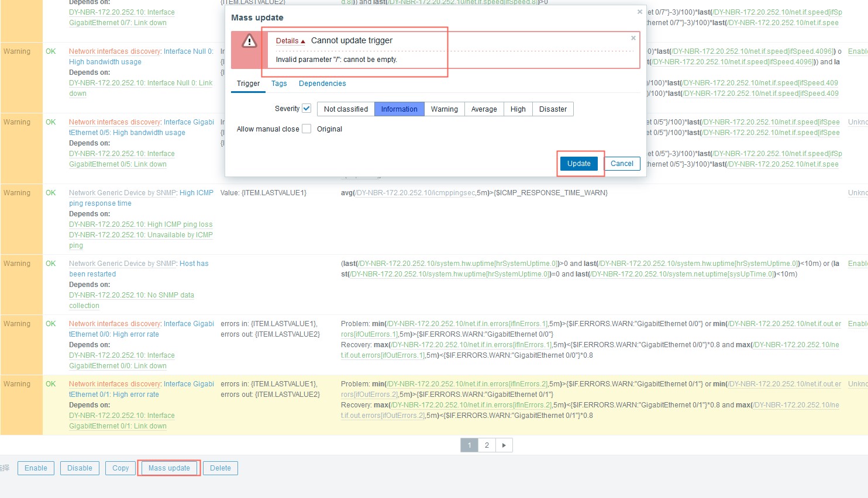Go to next page arrow
Image resolution: width=868 pixels, height=498 pixels.
(504, 445)
